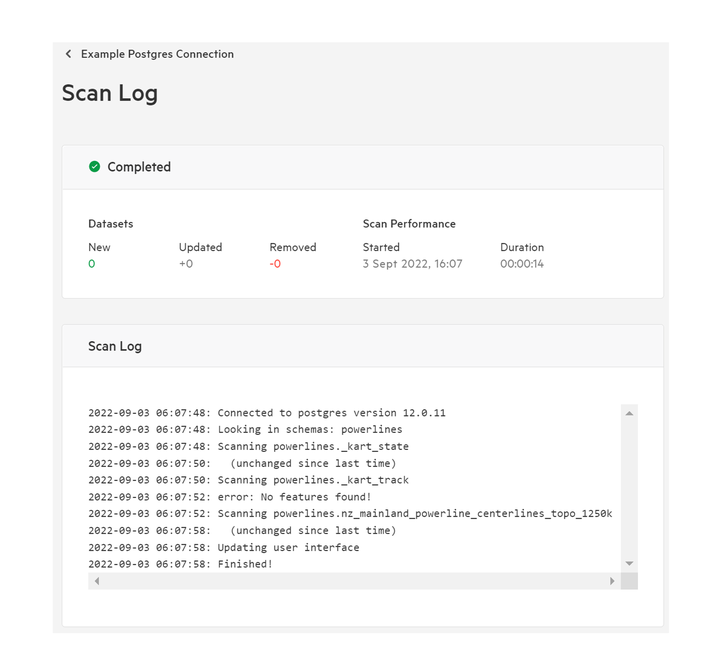Click the Scan Log page title
Image resolution: width=720 pixels, height=671 pixels.
click(110, 93)
